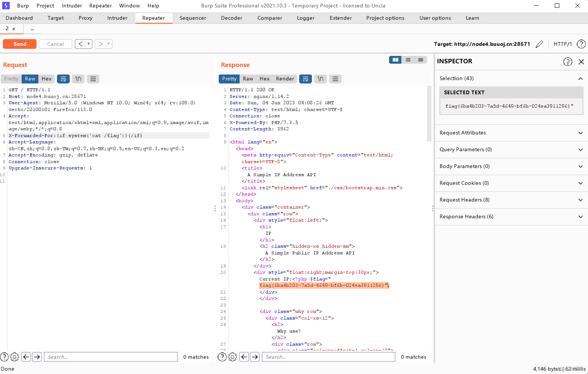Toggle non-printable characters \n in Response
The height and width of the screenshot is (374, 588).
pos(320,79)
